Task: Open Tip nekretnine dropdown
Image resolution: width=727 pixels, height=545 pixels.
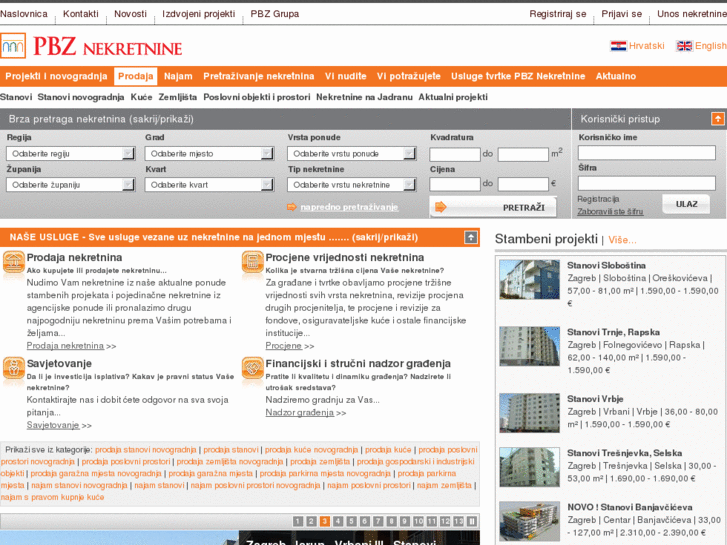Action: [351, 185]
